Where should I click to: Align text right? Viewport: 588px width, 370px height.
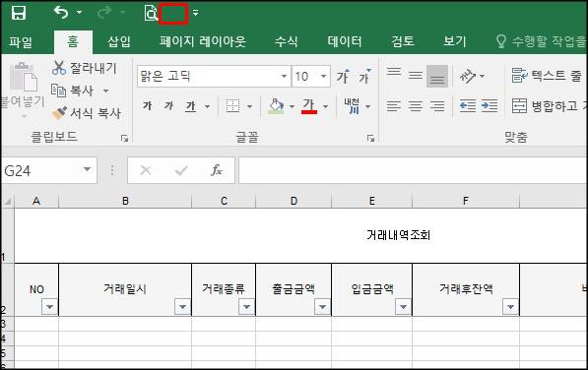click(437, 106)
